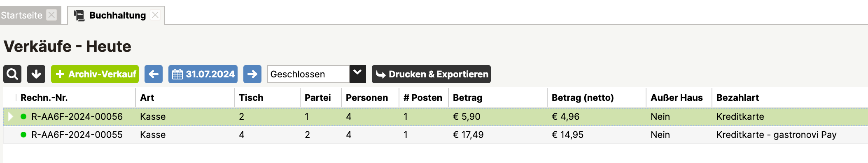Click the Geschlossen status filter field
Viewport: 868px width, 163px height.
[x=308, y=74]
